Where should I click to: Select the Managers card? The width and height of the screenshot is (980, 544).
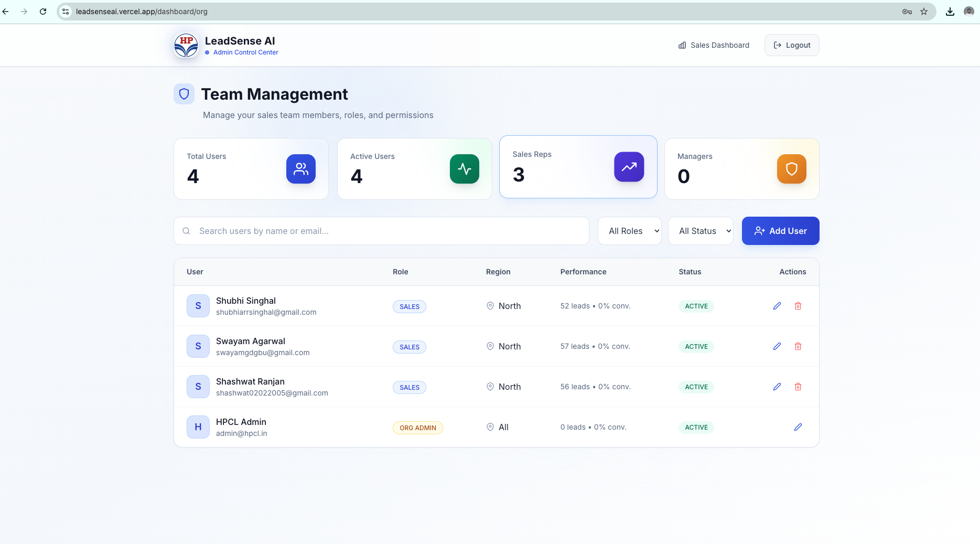(742, 169)
